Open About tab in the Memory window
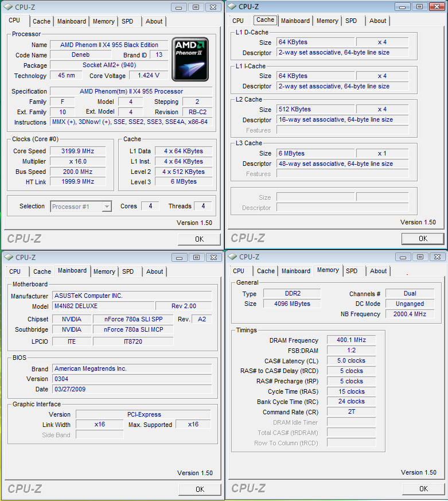 click(x=379, y=271)
